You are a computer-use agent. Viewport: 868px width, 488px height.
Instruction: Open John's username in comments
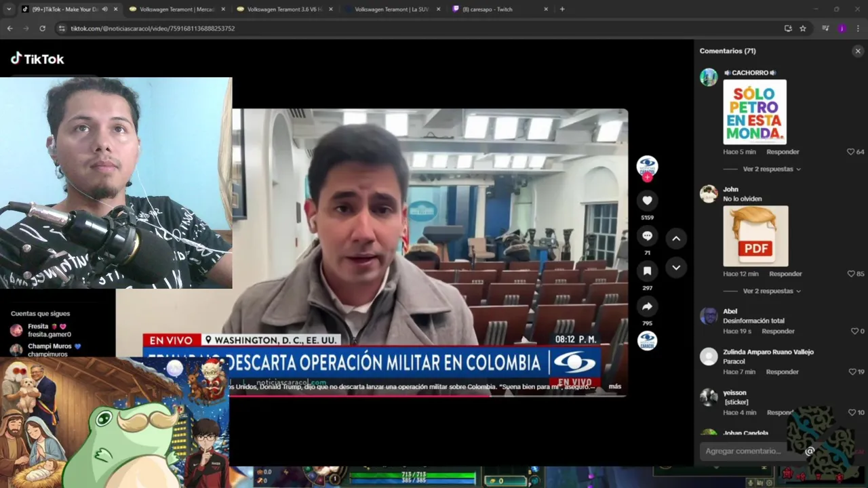(730, 189)
